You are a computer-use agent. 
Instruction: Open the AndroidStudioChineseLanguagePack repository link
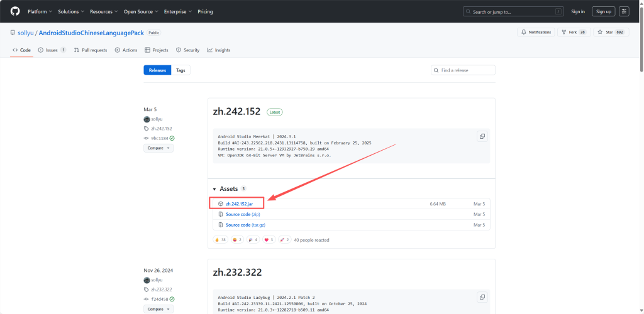tap(91, 33)
